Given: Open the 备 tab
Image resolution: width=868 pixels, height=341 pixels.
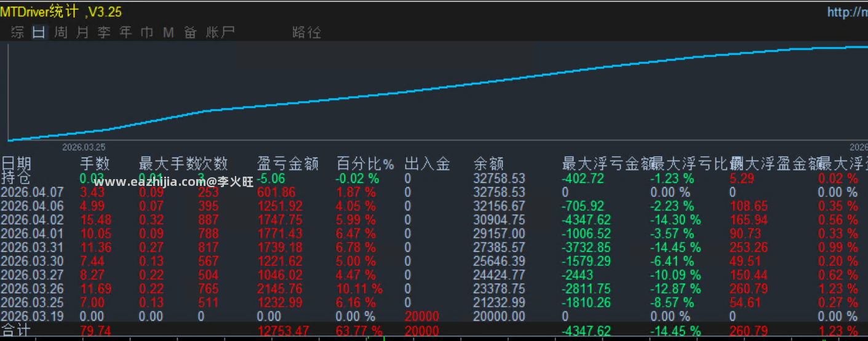Looking at the screenshot, I should click(190, 33).
